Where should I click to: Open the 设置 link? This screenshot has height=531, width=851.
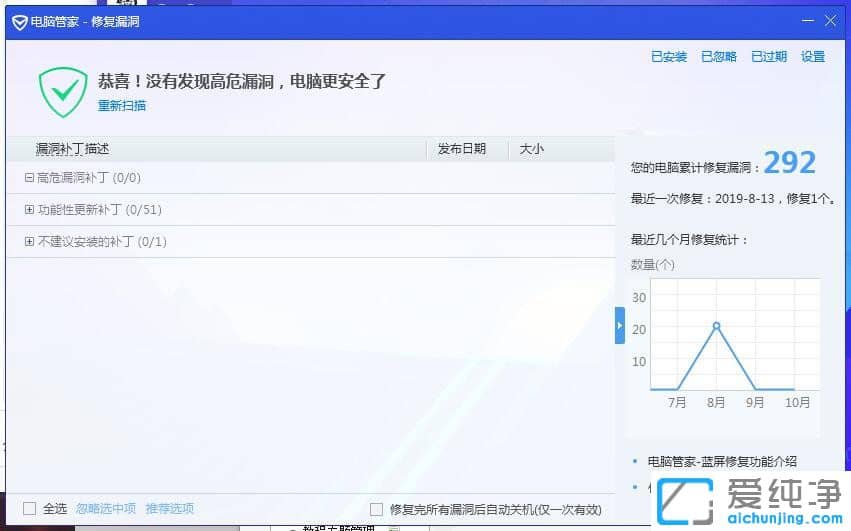813,56
